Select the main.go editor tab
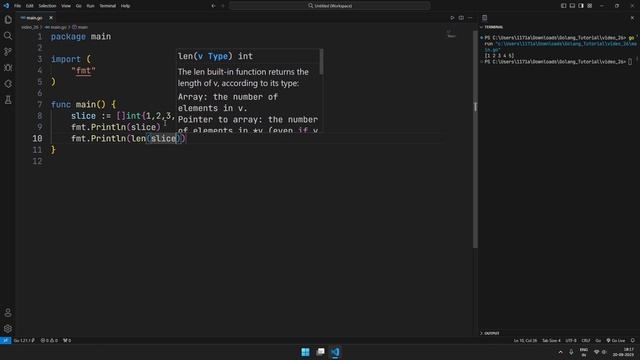Image resolution: width=640 pixels, height=360 pixels. [34, 18]
